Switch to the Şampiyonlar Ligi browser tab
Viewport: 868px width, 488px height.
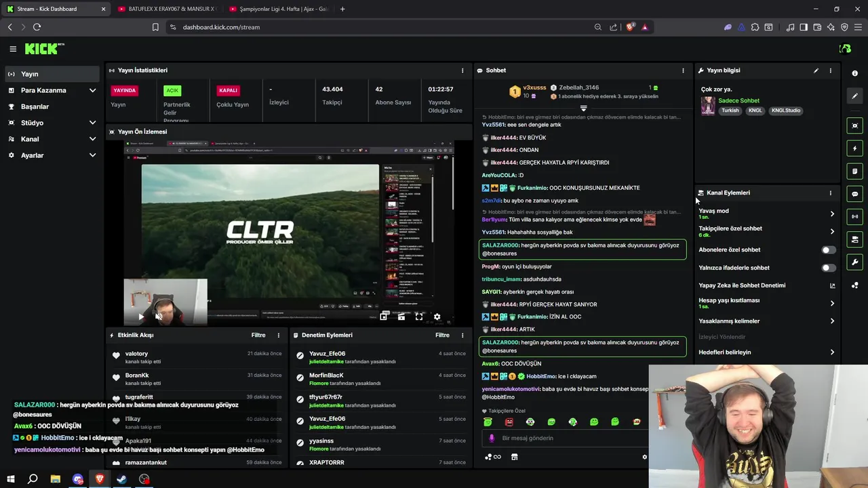click(278, 9)
